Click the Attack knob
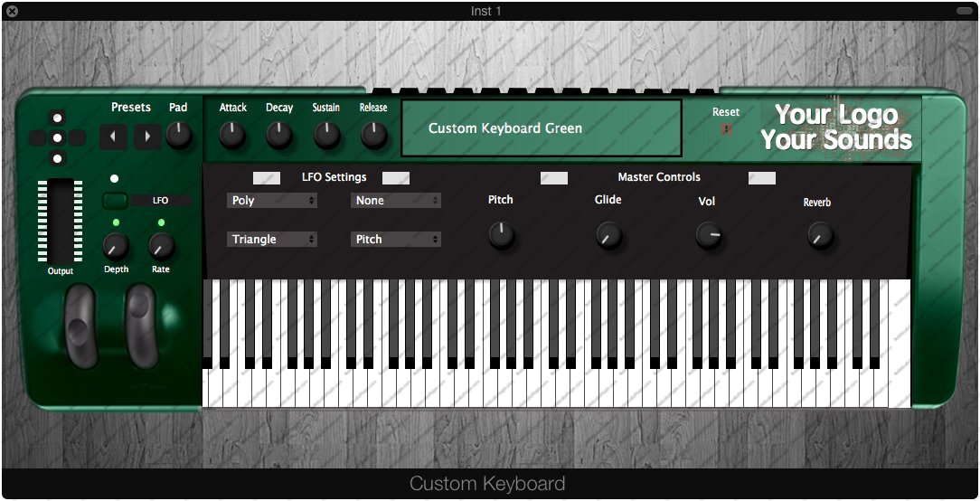 [x=231, y=135]
